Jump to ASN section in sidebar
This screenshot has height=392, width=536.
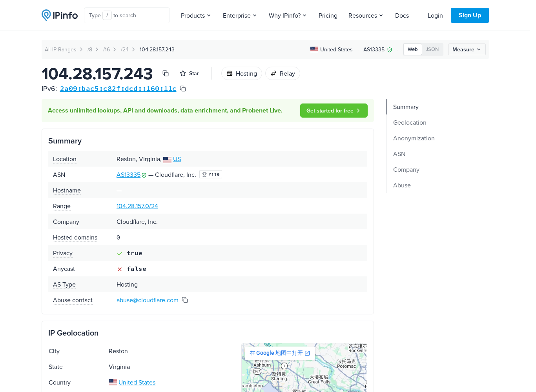point(399,154)
